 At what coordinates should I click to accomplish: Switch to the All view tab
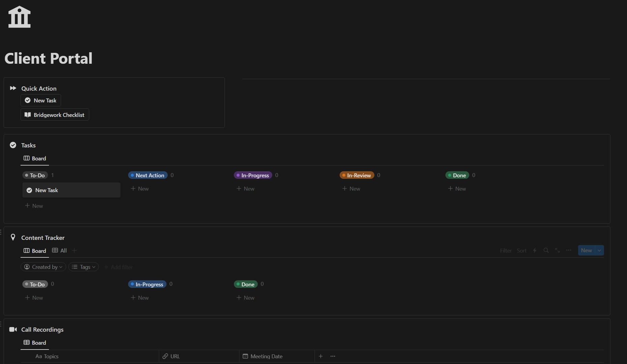tap(60, 250)
